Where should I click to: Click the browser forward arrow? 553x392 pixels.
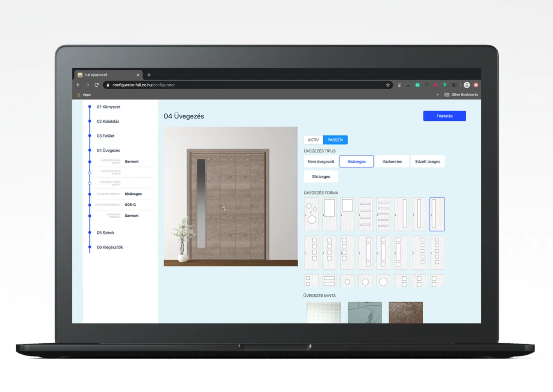click(x=87, y=85)
